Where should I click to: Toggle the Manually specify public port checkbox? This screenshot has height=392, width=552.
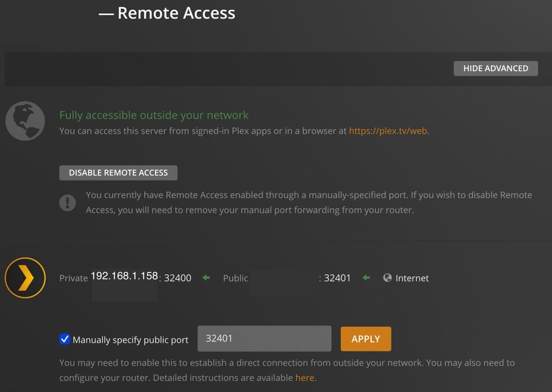(64, 339)
